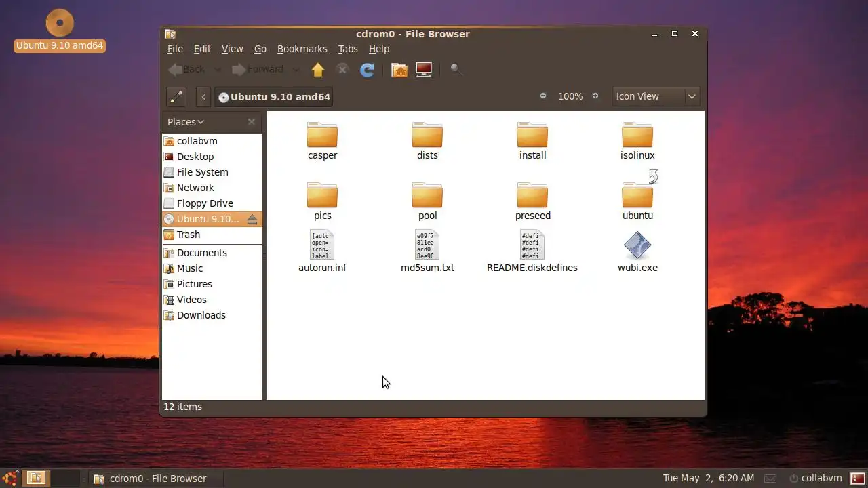Select the ubuntu symlink folder

tap(637, 196)
